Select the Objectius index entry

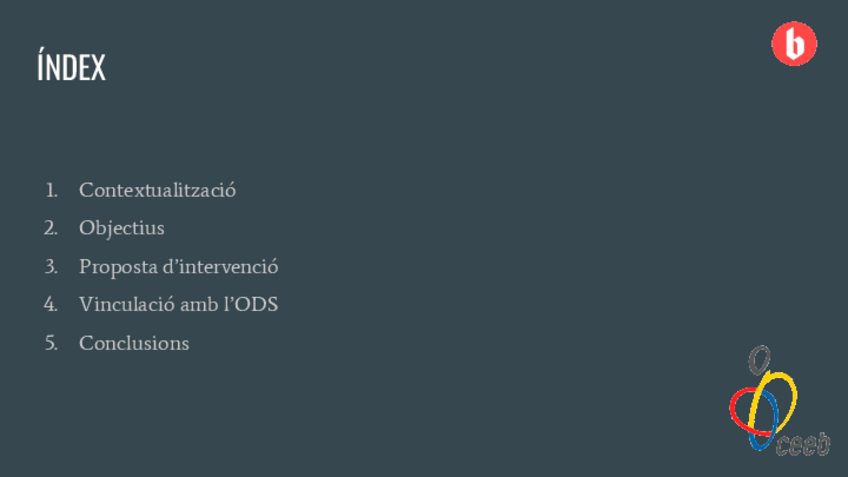click(121, 228)
